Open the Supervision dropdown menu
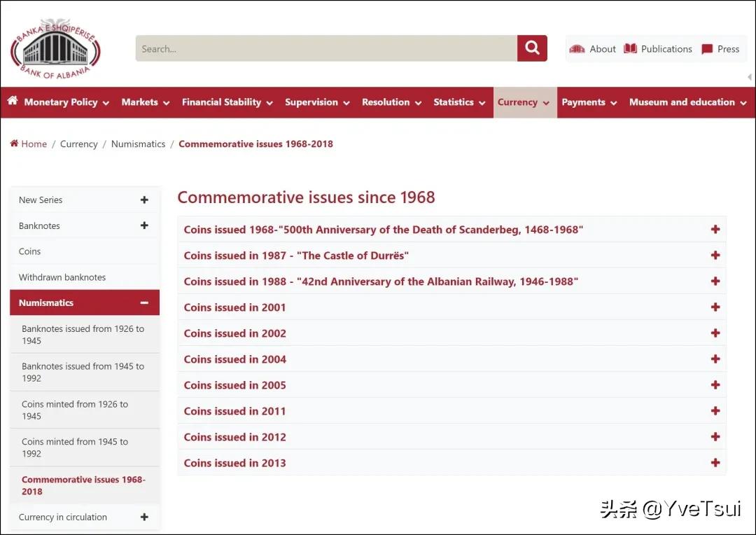Image resolution: width=756 pixels, height=535 pixels. point(317,102)
